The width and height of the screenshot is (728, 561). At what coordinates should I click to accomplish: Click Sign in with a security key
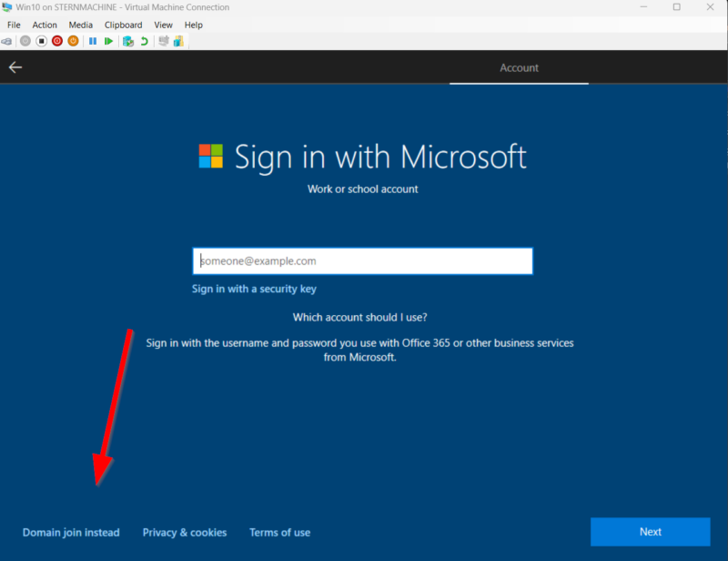[x=254, y=289]
